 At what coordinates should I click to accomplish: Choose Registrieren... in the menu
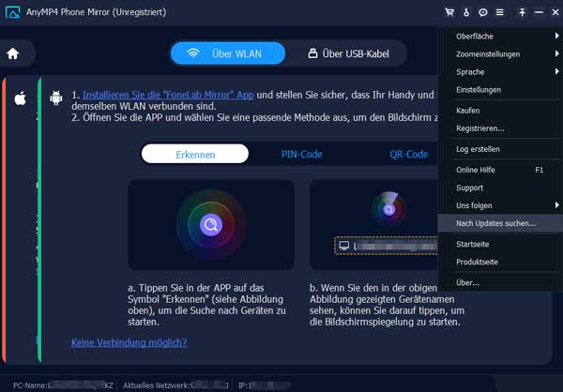click(x=500, y=128)
